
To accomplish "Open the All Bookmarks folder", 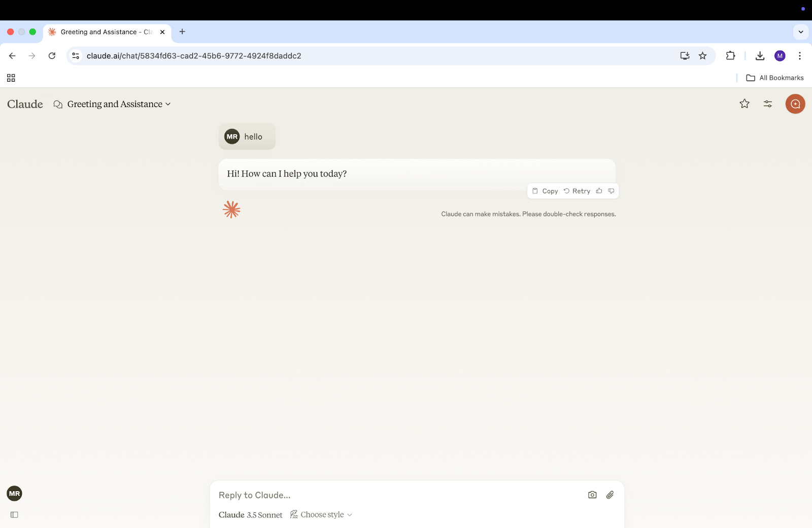I will coord(775,78).
